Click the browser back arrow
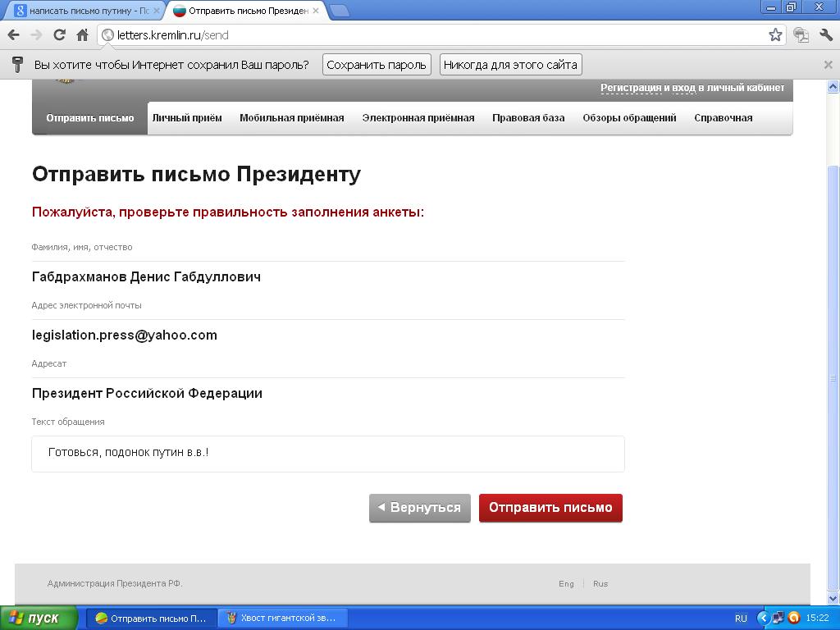 pyautogui.click(x=13, y=35)
